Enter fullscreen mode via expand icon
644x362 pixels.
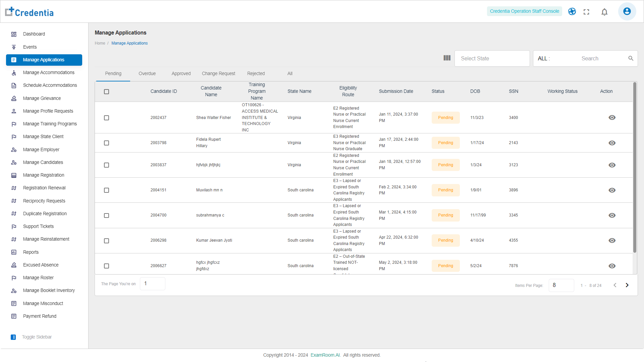[x=586, y=12]
